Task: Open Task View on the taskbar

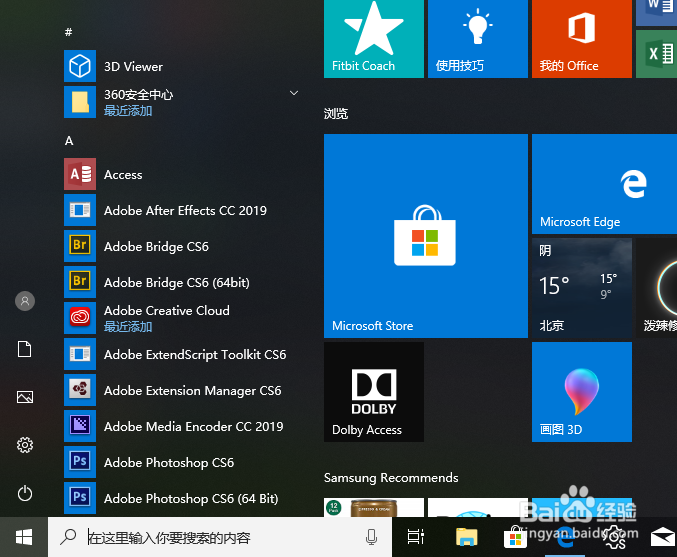Action: tap(416, 537)
